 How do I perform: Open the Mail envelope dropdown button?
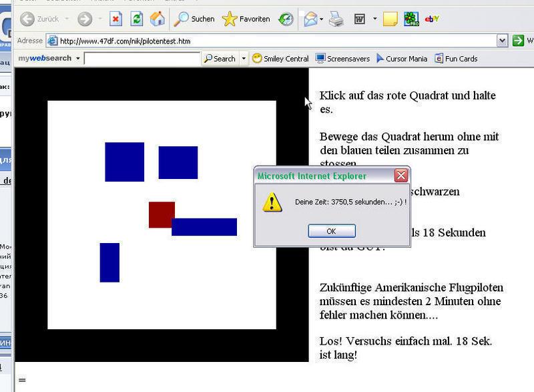coord(322,19)
